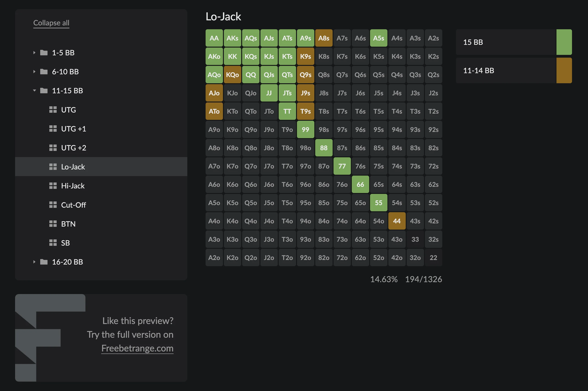
Task: Click the K9s hand cell
Action: click(x=306, y=56)
